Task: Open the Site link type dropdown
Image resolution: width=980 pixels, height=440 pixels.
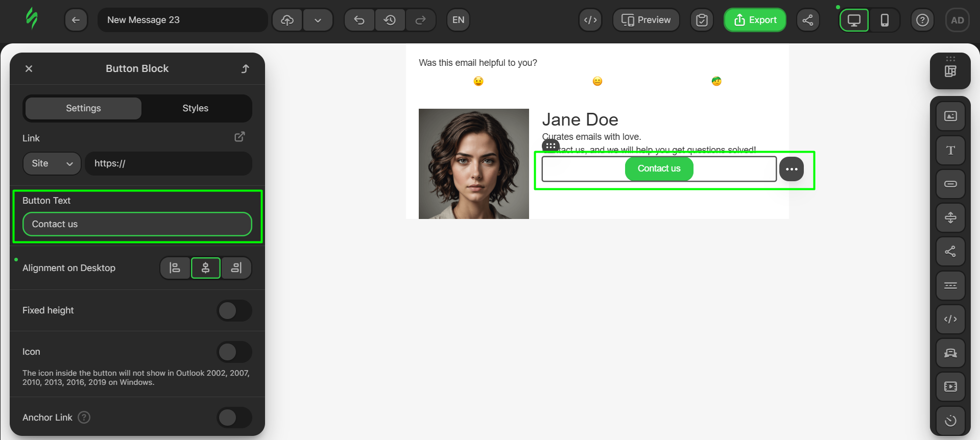Action: (x=52, y=163)
